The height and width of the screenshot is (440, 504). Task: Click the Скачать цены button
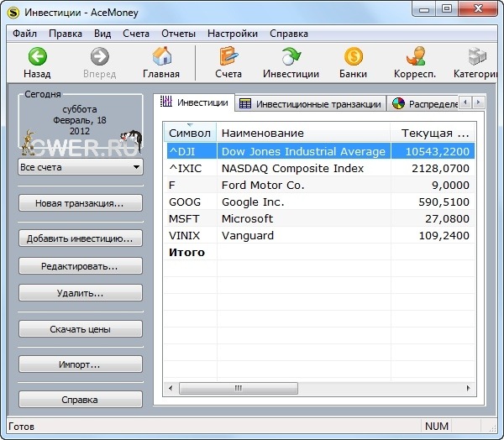(80, 329)
